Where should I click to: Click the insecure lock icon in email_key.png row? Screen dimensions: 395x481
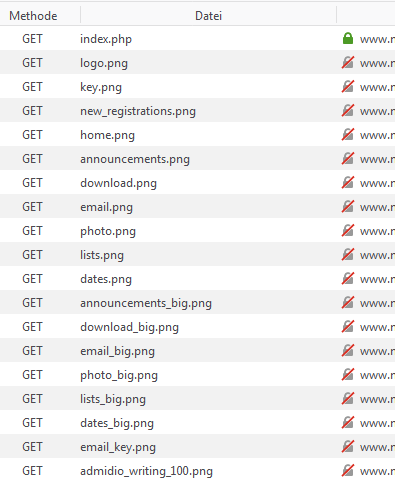tap(348, 446)
